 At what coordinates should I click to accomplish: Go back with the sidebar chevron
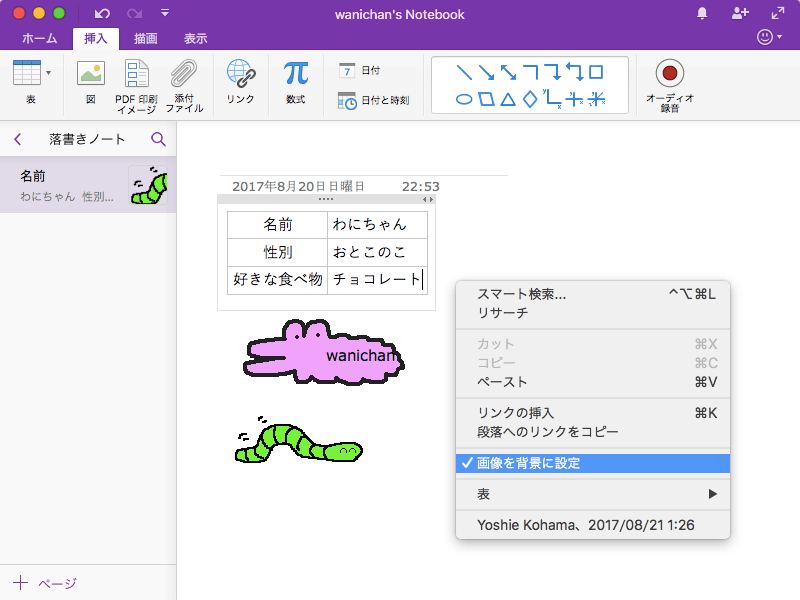(x=18, y=139)
